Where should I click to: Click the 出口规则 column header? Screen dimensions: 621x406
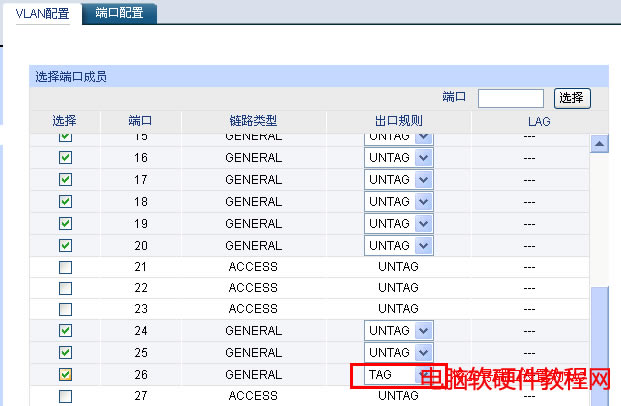(x=398, y=121)
